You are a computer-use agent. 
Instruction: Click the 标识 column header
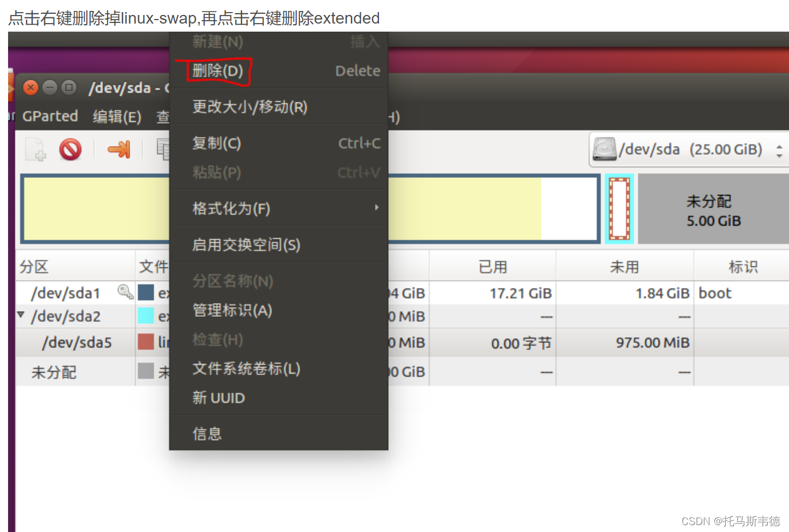[742, 267]
